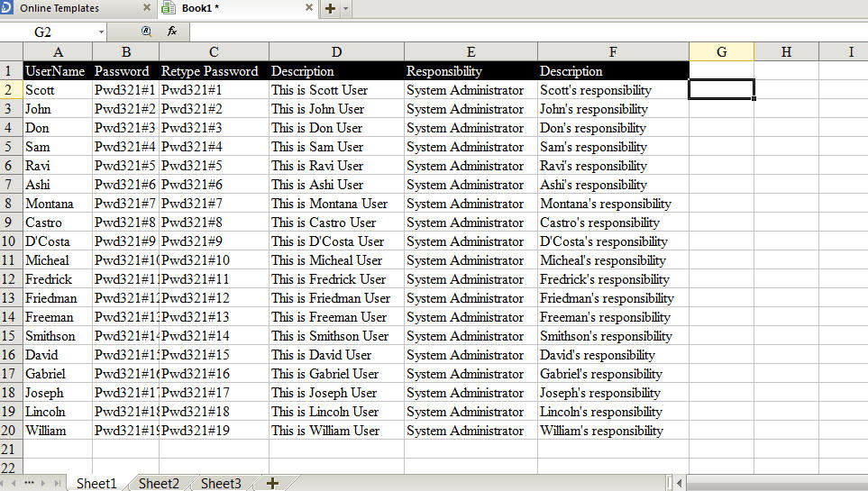Viewport: 868px width, 491px height.
Task: Click the Responsibility header cell
Action: coord(471,71)
